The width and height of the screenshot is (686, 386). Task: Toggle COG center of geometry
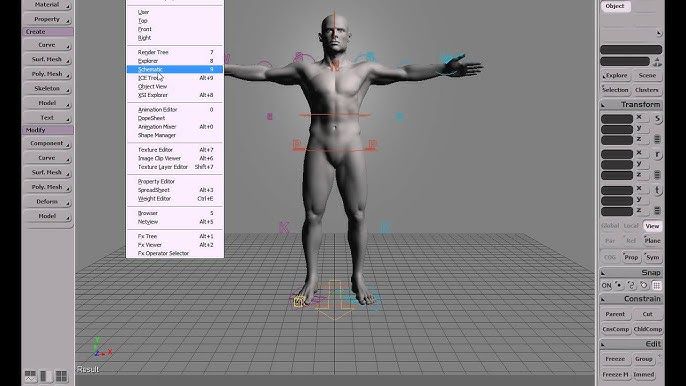(610, 257)
